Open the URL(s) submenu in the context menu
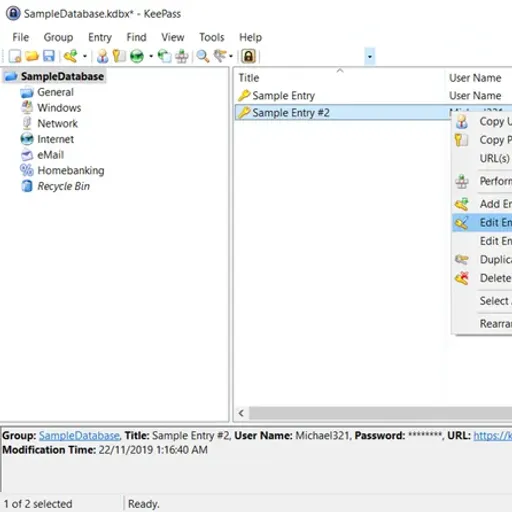The image size is (512, 512). 483,158
